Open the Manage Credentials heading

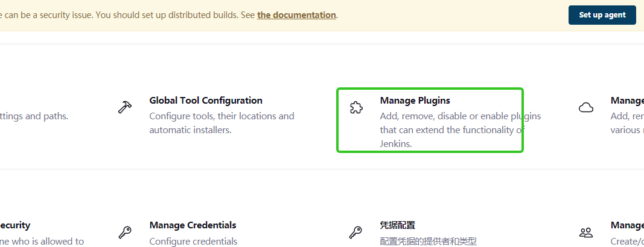[x=193, y=225]
